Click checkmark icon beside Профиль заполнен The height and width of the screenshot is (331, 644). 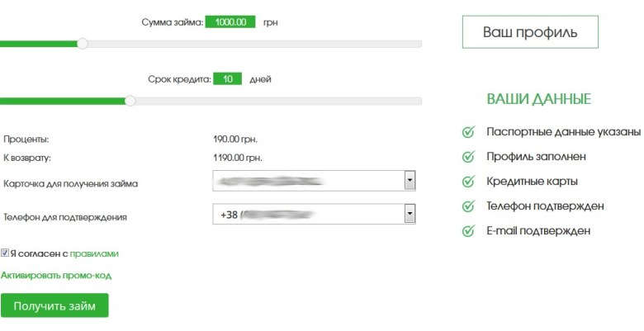[x=468, y=156]
